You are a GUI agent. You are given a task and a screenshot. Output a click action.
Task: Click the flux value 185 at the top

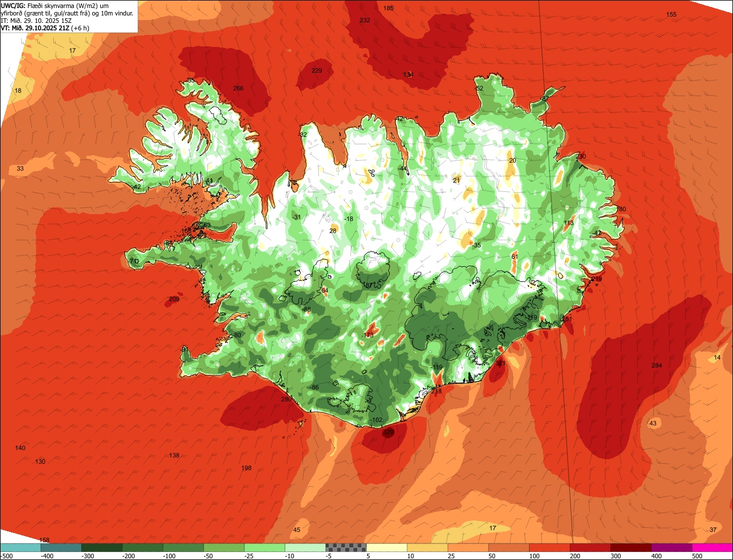click(x=388, y=8)
